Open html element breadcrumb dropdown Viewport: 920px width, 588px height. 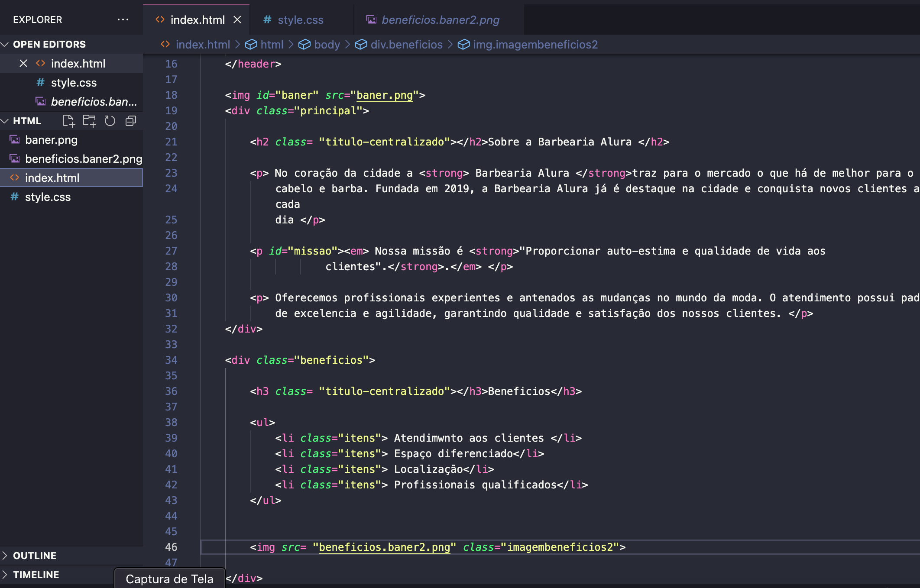click(x=272, y=44)
